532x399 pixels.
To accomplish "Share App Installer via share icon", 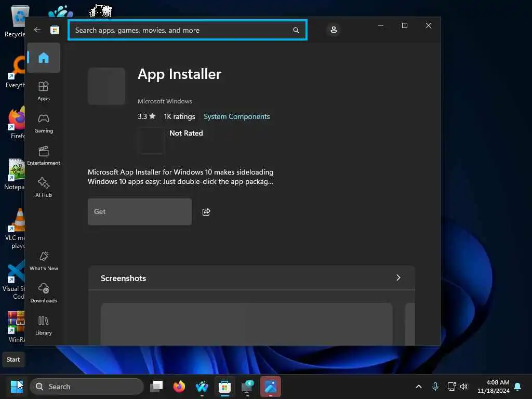I will point(206,212).
